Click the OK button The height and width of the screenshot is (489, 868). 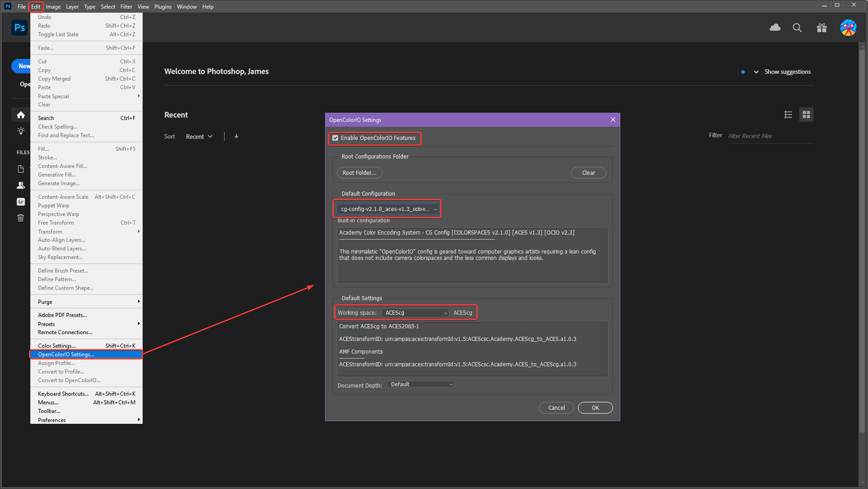click(595, 408)
